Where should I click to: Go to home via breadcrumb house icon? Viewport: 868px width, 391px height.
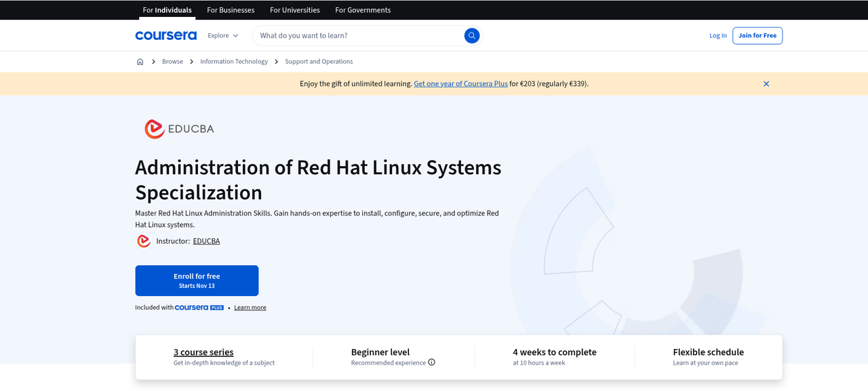click(140, 62)
